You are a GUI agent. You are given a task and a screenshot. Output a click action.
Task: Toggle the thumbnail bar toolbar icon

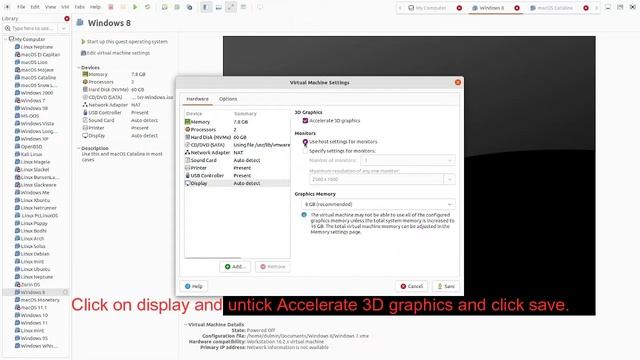click(x=218, y=7)
